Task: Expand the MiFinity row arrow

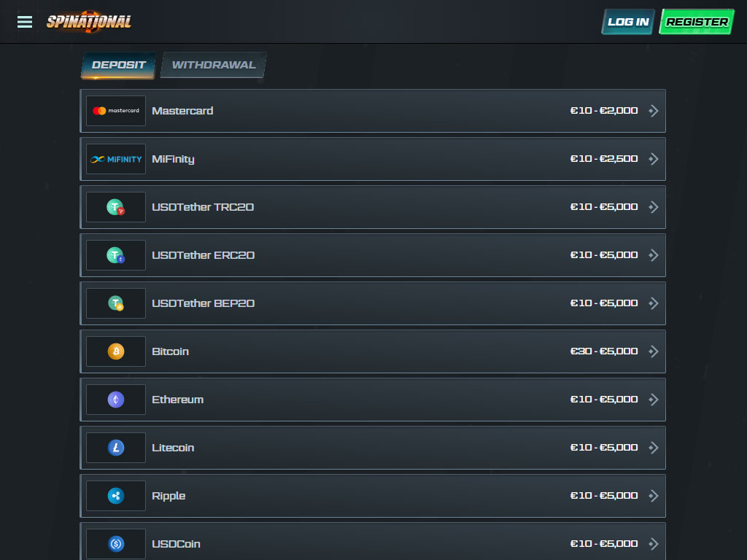Action: click(x=654, y=159)
